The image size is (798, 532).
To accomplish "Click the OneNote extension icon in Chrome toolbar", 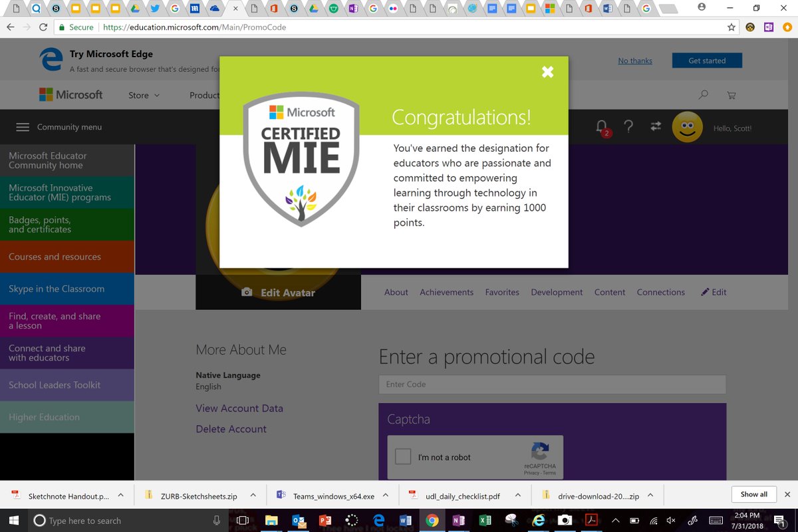I will [769, 27].
